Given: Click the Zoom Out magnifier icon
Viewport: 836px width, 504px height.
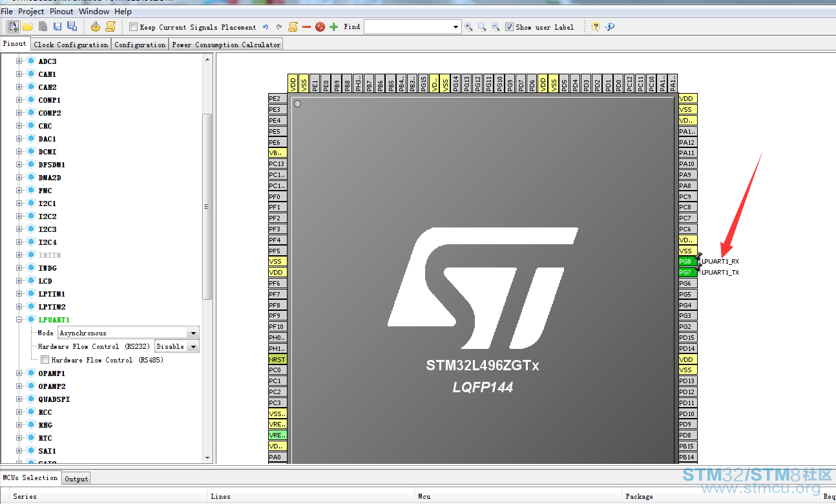Looking at the screenshot, I should (x=496, y=27).
